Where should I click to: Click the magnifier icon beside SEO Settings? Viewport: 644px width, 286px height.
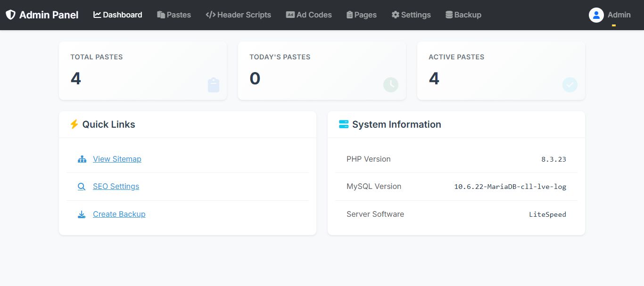pos(82,187)
